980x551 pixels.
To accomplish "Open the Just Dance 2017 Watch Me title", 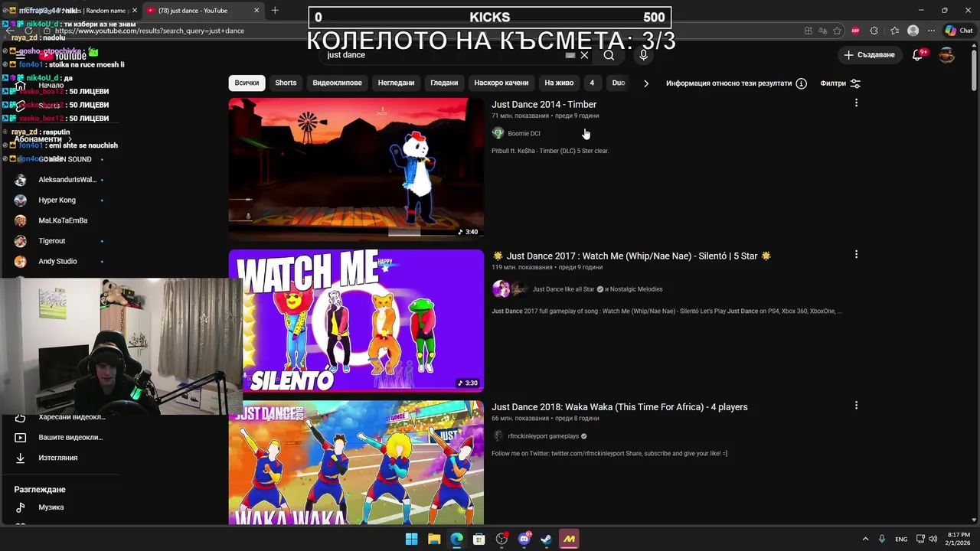I will point(632,256).
